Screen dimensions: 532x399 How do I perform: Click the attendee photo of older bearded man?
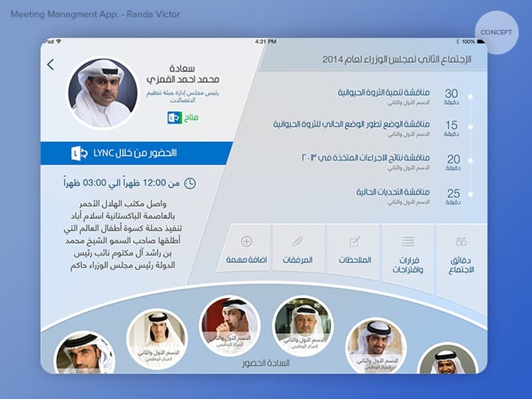pyautogui.click(x=303, y=326)
